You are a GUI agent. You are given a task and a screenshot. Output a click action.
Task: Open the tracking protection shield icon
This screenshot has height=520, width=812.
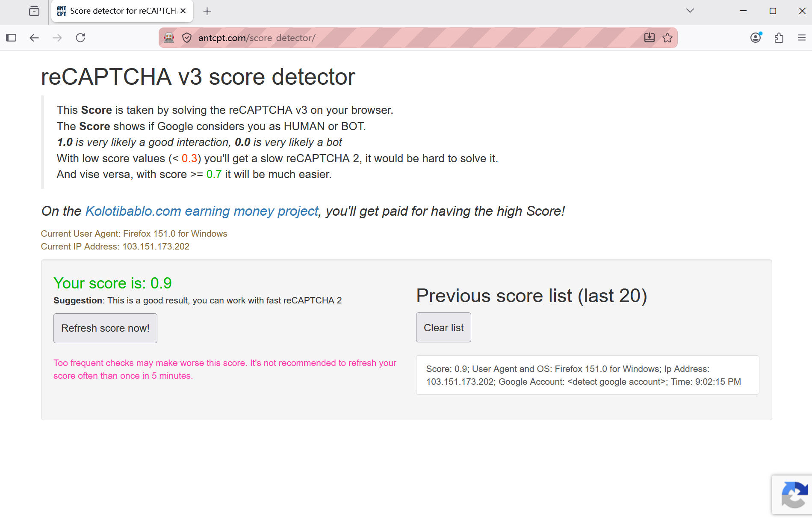click(187, 38)
